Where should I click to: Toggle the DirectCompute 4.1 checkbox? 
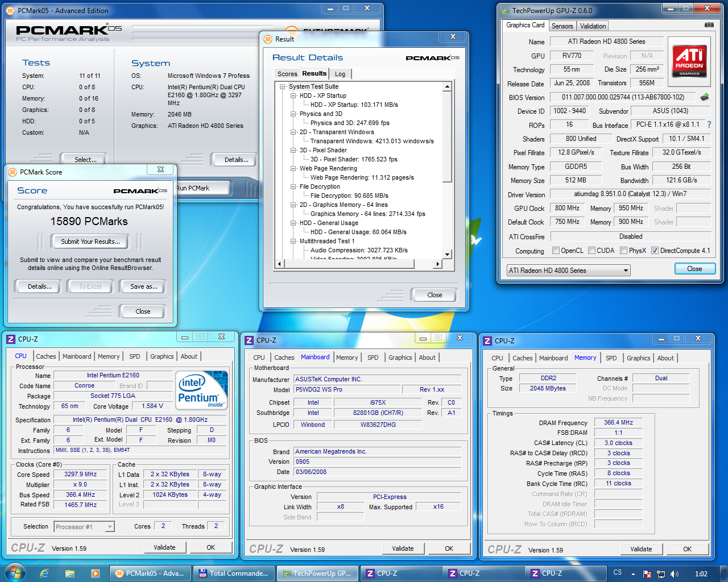click(x=655, y=250)
